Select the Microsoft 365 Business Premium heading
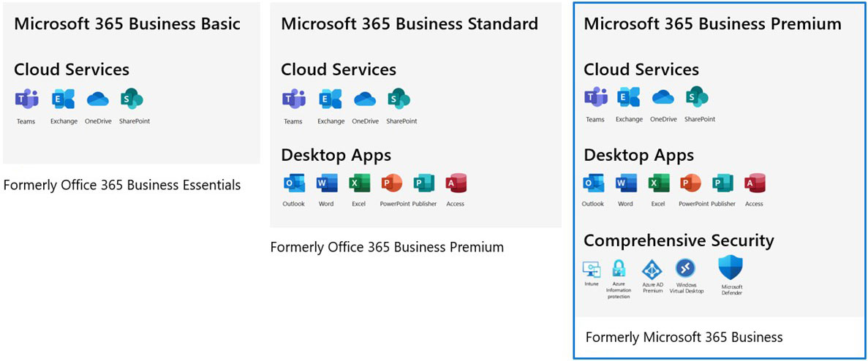The width and height of the screenshot is (868, 361). tap(712, 23)
